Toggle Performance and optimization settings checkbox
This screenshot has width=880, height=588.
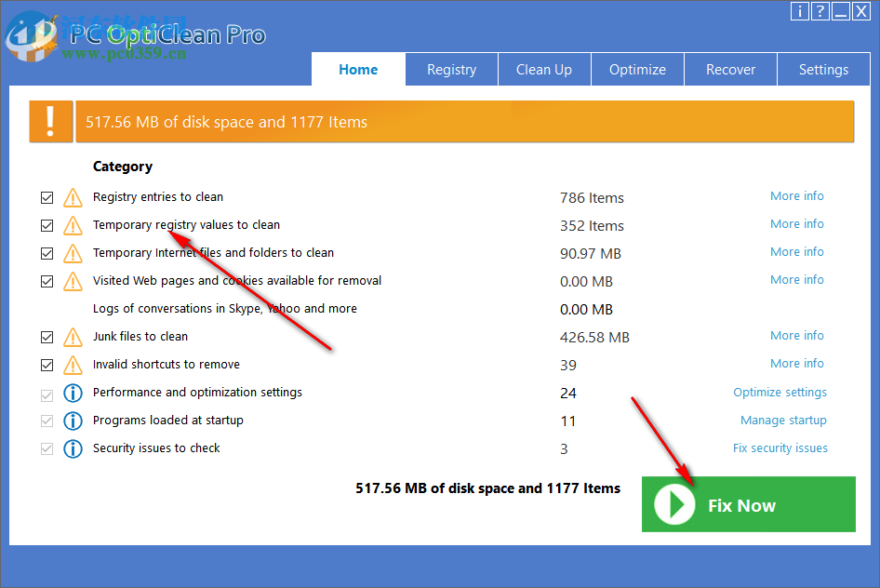[x=47, y=395]
